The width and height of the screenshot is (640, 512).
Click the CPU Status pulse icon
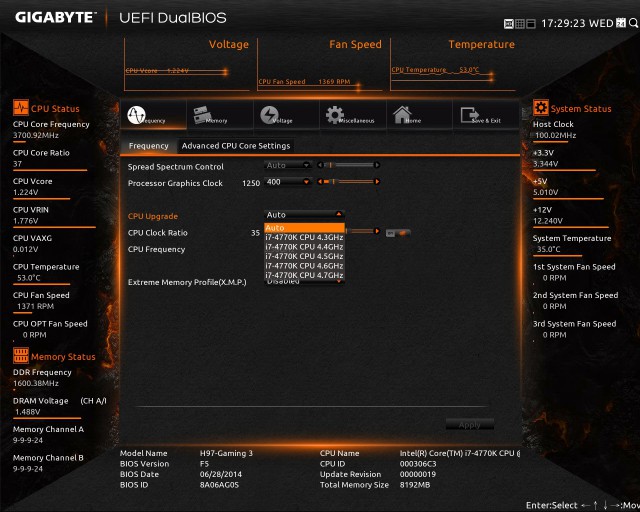21,108
